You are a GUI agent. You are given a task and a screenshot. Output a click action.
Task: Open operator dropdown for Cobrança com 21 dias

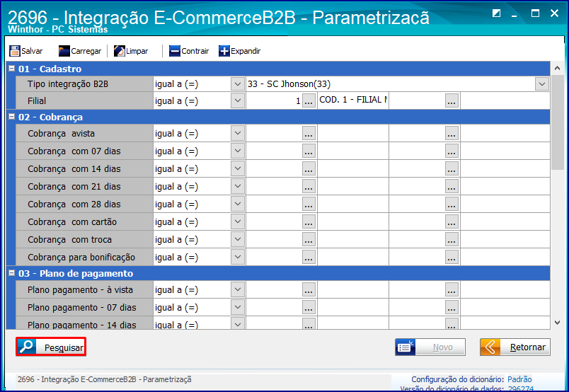(x=238, y=187)
